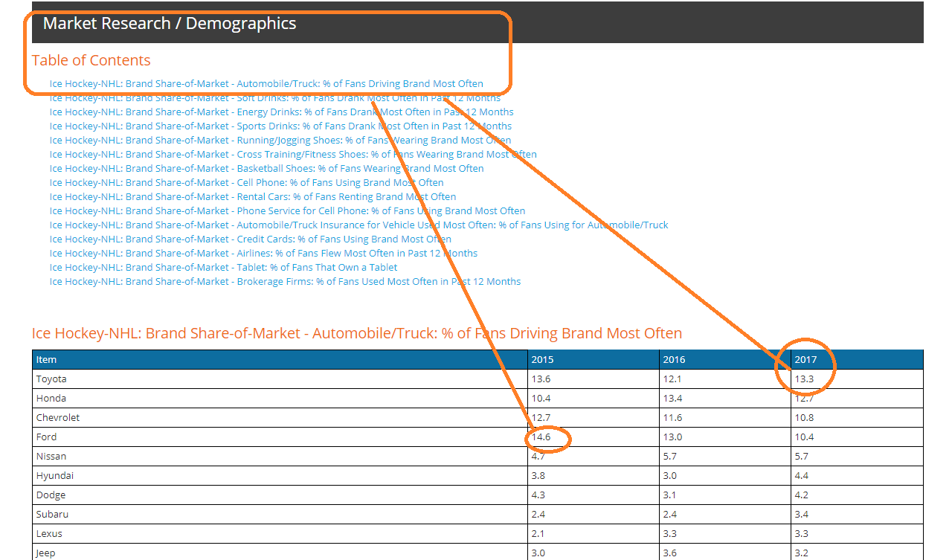Click Ford's 2017 value 10.4
The width and height of the screenshot is (952, 560).
click(x=805, y=437)
